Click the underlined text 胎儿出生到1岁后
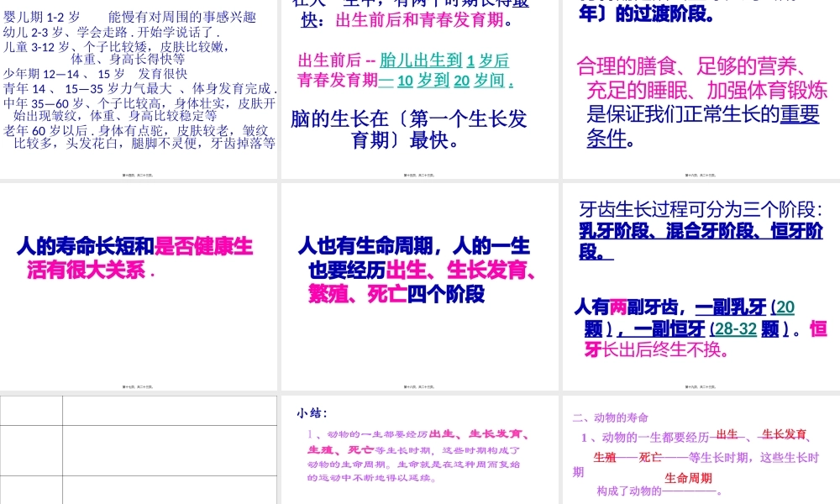The width and height of the screenshot is (840, 504). [x=444, y=60]
